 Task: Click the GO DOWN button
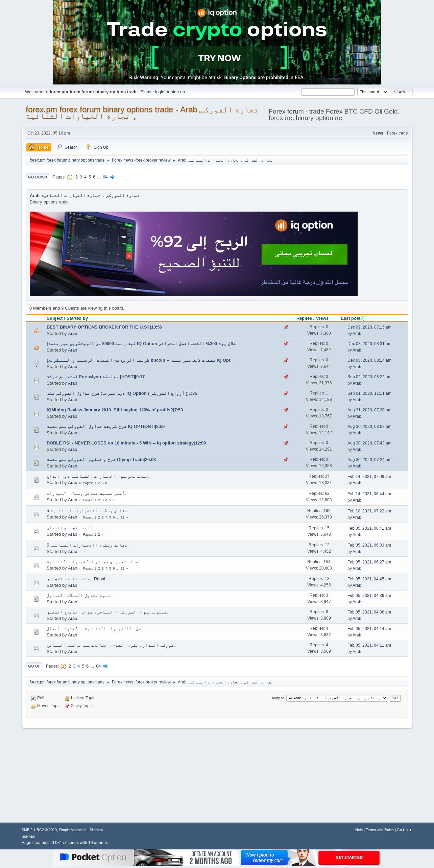coord(38,177)
